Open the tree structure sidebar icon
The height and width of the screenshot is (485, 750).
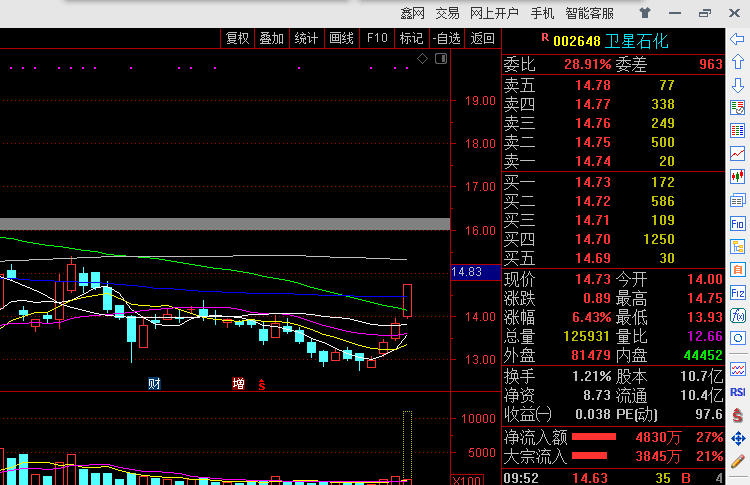click(x=738, y=247)
